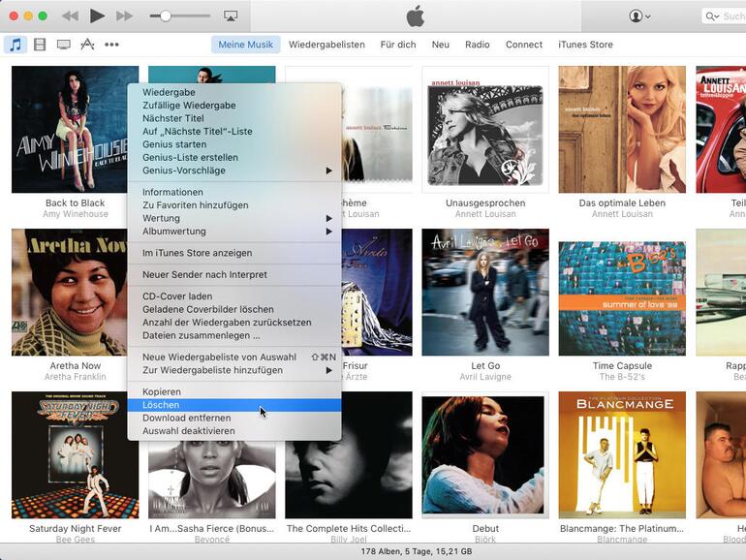Switch to the TV Shows screen icon
This screenshot has width=746, height=560.
tap(63, 45)
